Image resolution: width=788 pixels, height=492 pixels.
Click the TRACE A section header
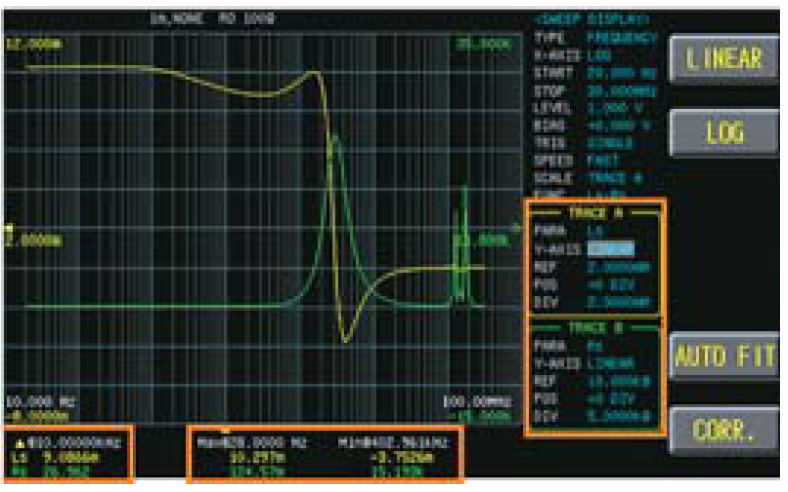tap(595, 213)
